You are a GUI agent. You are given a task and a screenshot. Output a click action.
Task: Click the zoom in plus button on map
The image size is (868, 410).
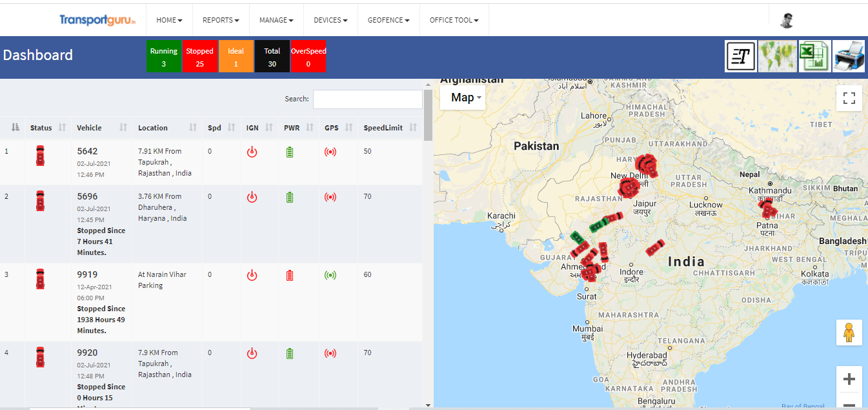(849, 379)
